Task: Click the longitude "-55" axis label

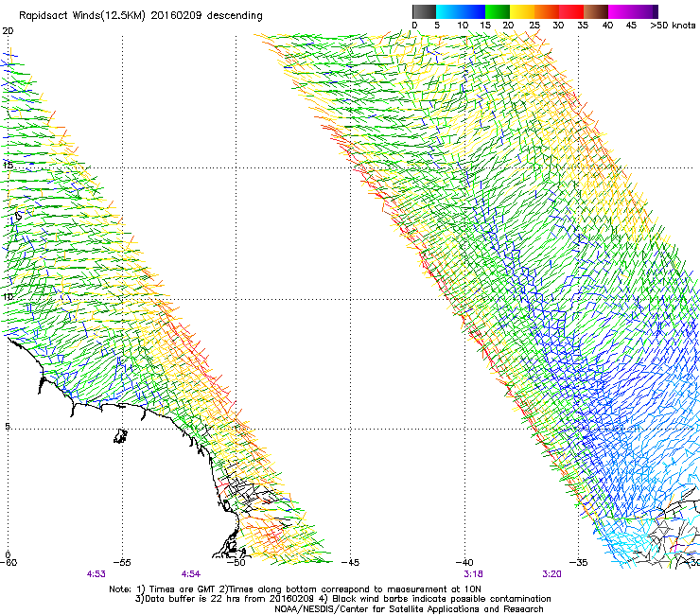Action: click(x=122, y=562)
